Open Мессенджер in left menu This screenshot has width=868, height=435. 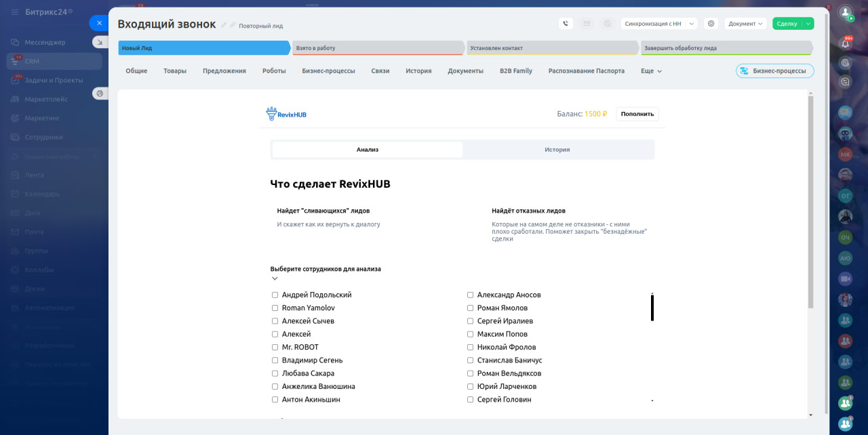coord(45,42)
